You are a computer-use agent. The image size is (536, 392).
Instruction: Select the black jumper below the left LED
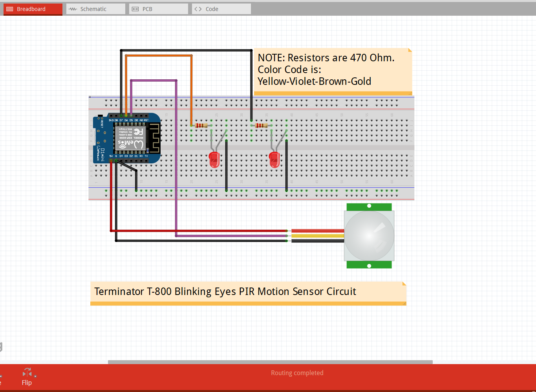[226, 165]
